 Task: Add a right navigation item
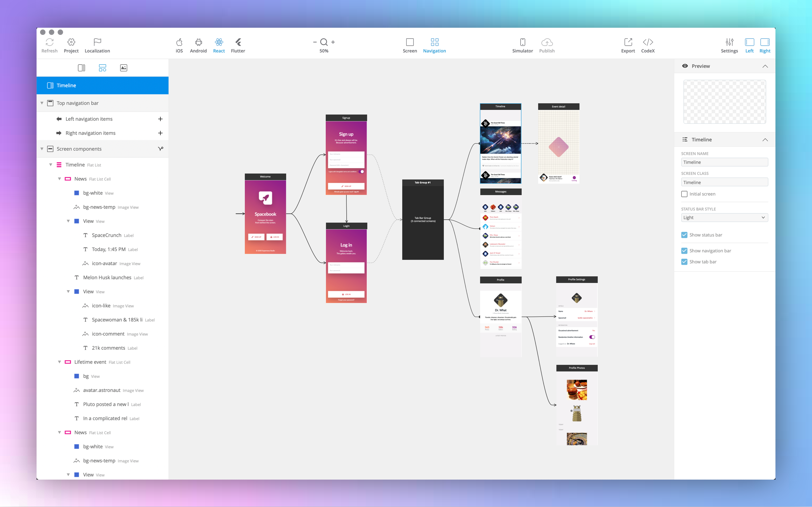pyautogui.click(x=160, y=133)
